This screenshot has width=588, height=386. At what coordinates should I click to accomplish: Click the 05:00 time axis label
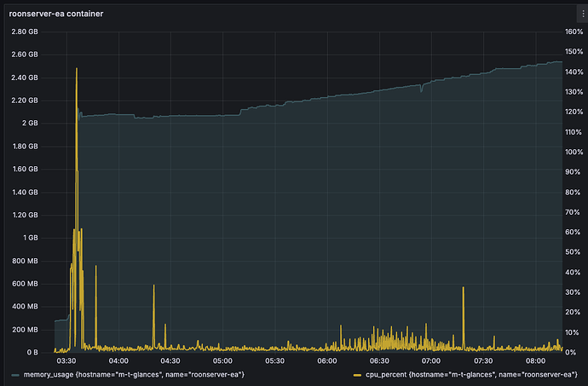coord(222,361)
